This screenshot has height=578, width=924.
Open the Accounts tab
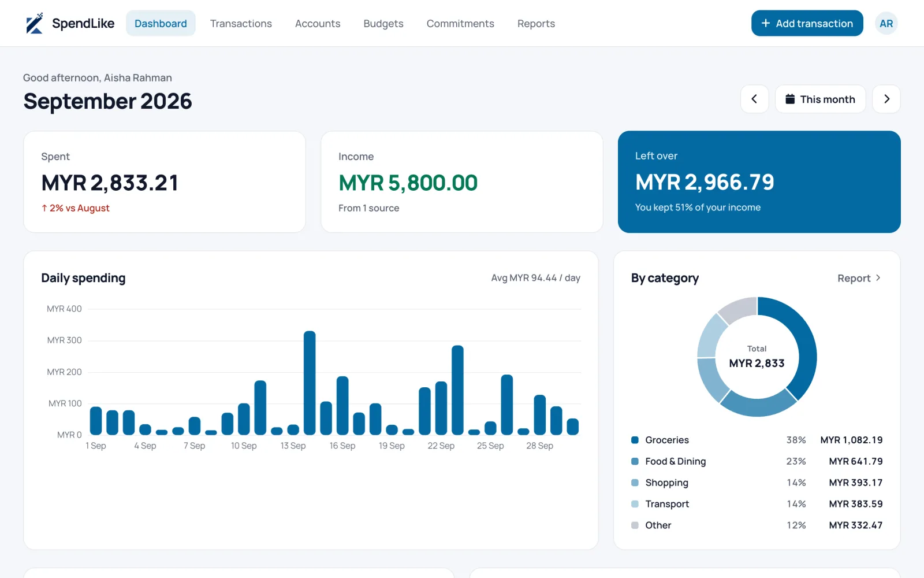(x=318, y=23)
